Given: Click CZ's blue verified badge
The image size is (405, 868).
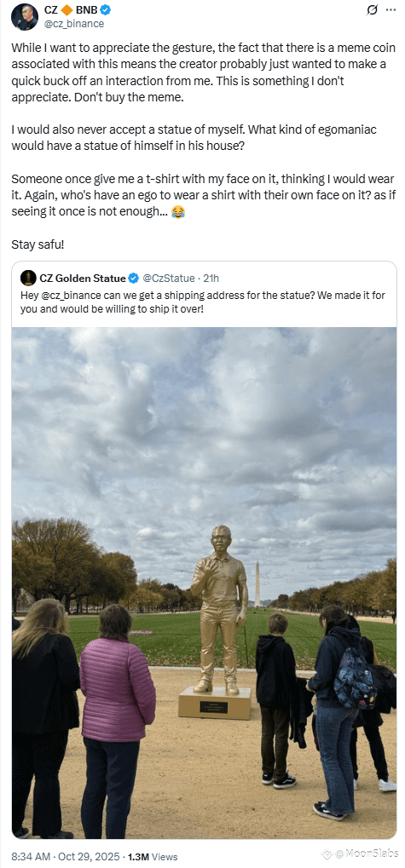Looking at the screenshot, I should (x=103, y=9).
